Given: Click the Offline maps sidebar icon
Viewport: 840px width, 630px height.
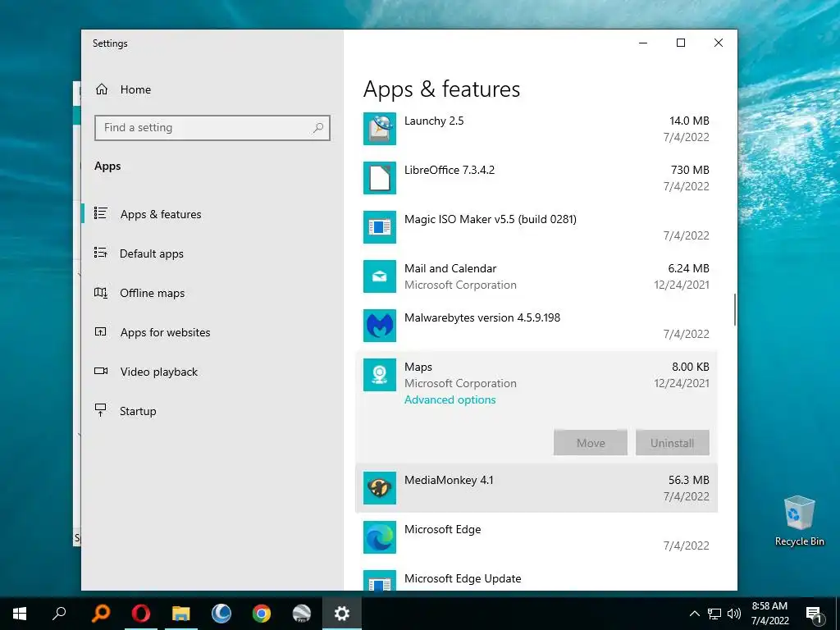Looking at the screenshot, I should click(101, 293).
